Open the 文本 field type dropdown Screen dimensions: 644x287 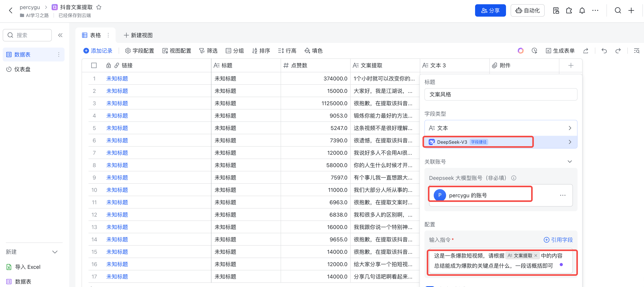pos(501,128)
